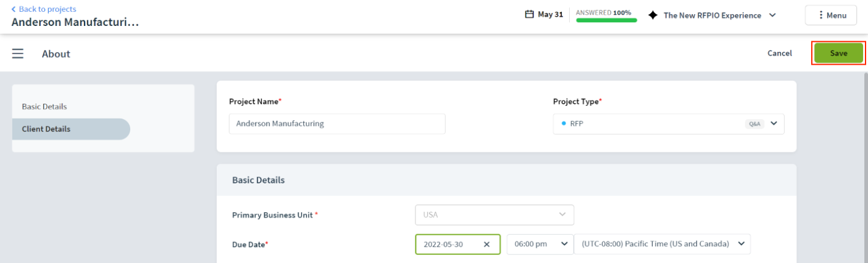The width and height of the screenshot is (868, 263).
Task: Open the hamburger navigation menu icon
Action: (x=18, y=54)
